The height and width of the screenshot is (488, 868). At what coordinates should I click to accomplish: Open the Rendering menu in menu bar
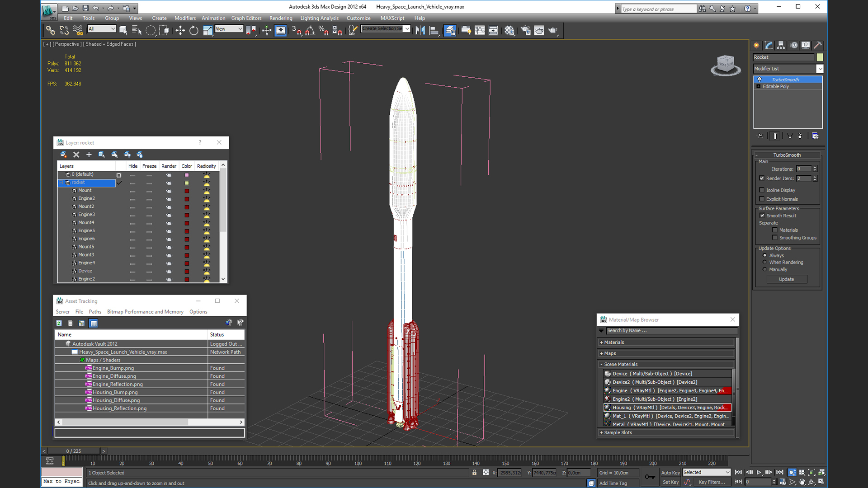(281, 18)
